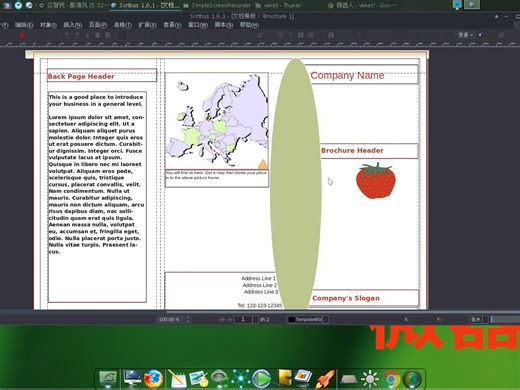Click the system tray network monitor icon

(457, 5)
